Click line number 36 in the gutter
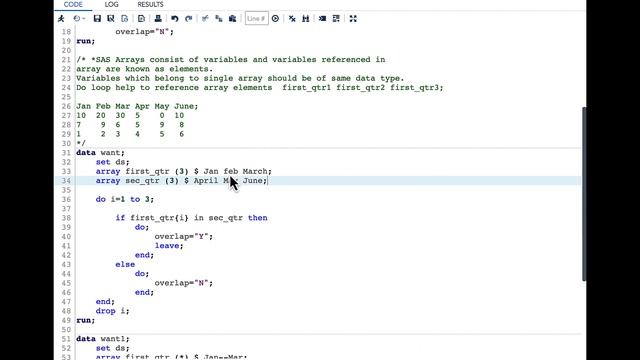Viewport: 640px width, 360px height. pyautogui.click(x=66, y=199)
